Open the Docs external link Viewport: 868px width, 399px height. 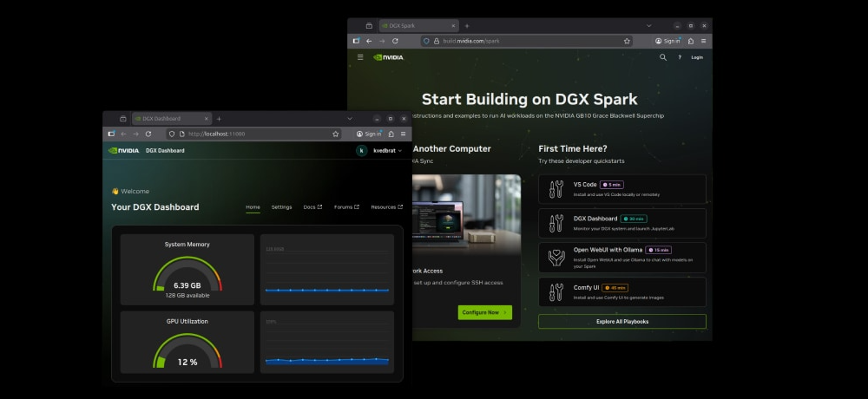[312, 207]
